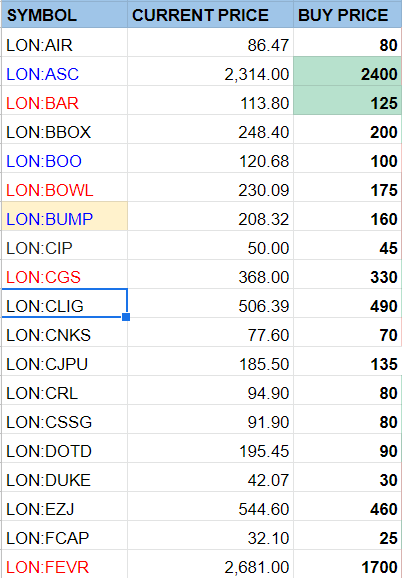Select the LON:CRL cell

(x=64, y=390)
